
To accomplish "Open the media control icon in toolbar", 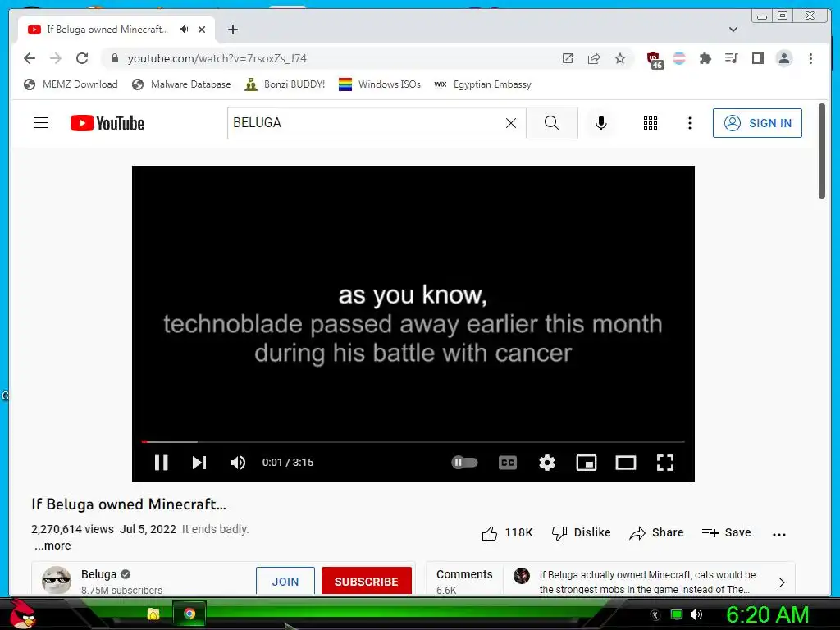I will [x=731, y=58].
